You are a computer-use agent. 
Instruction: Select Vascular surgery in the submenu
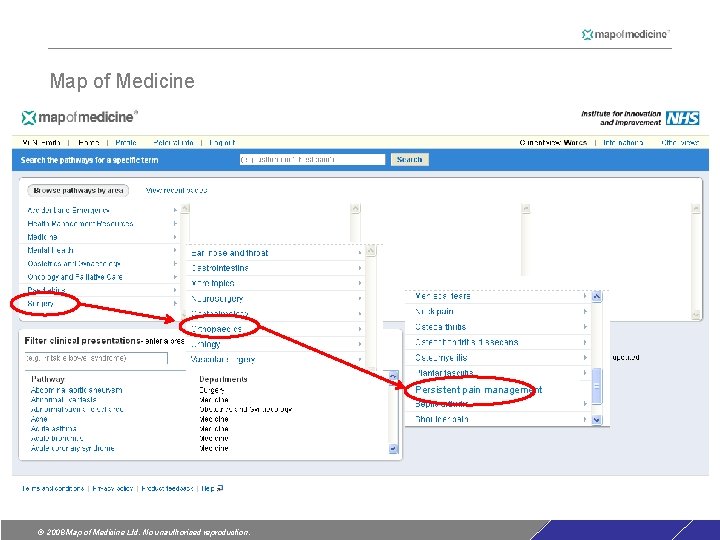pyautogui.click(x=223, y=360)
